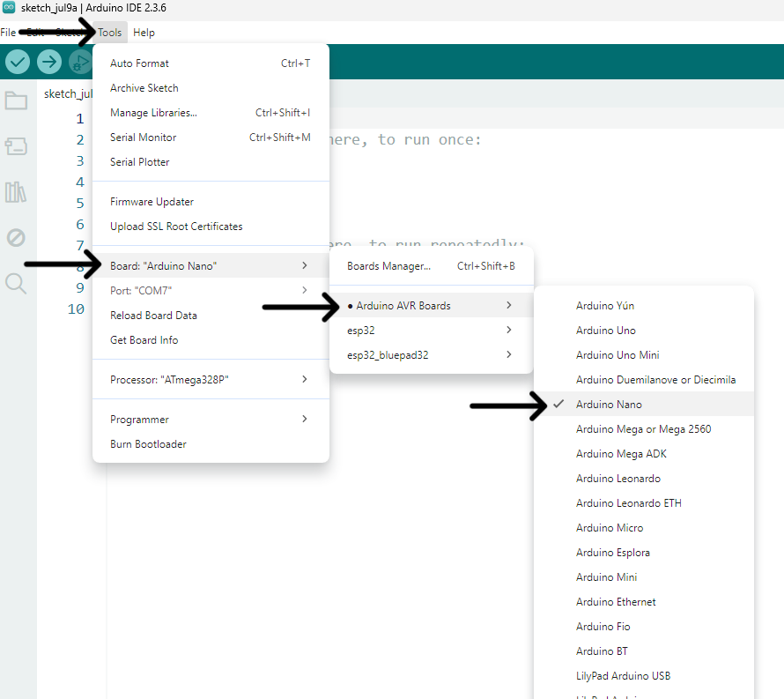784x699 pixels.
Task: Open the Serial Monitor entry
Action: click(x=211, y=138)
